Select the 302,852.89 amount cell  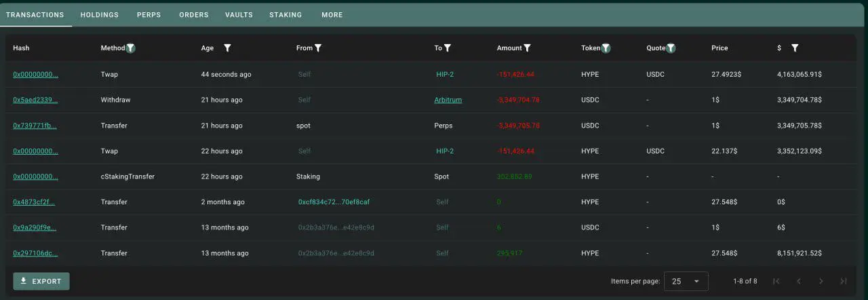[x=514, y=176]
